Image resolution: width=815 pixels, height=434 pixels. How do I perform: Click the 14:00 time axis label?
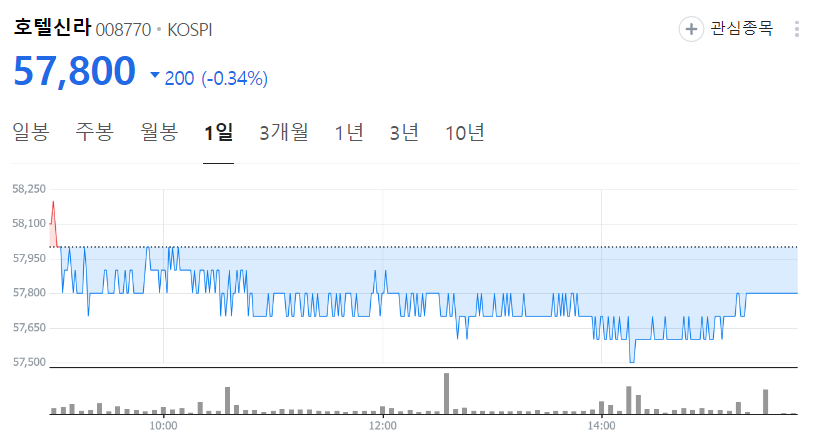(601, 426)
